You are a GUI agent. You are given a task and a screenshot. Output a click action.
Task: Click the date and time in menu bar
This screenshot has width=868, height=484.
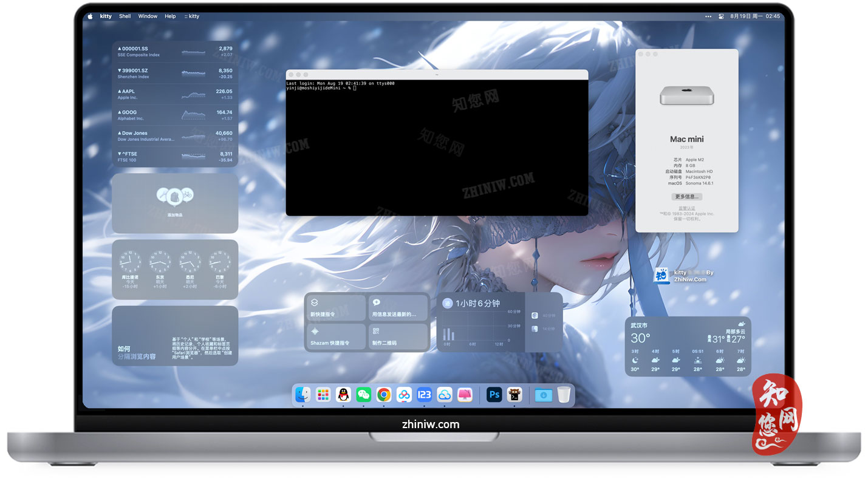pyautogui.click(x=755, y=16)
